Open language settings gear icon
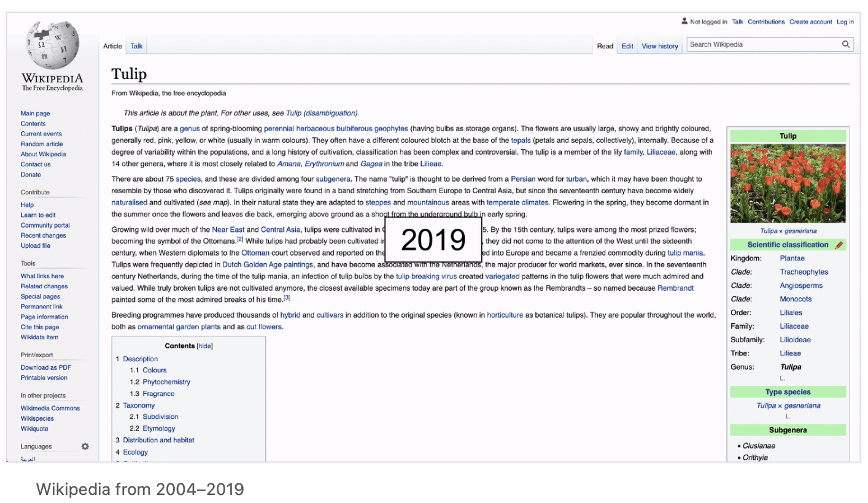Viewport: 868px width, 503px height. pos(85,447)
